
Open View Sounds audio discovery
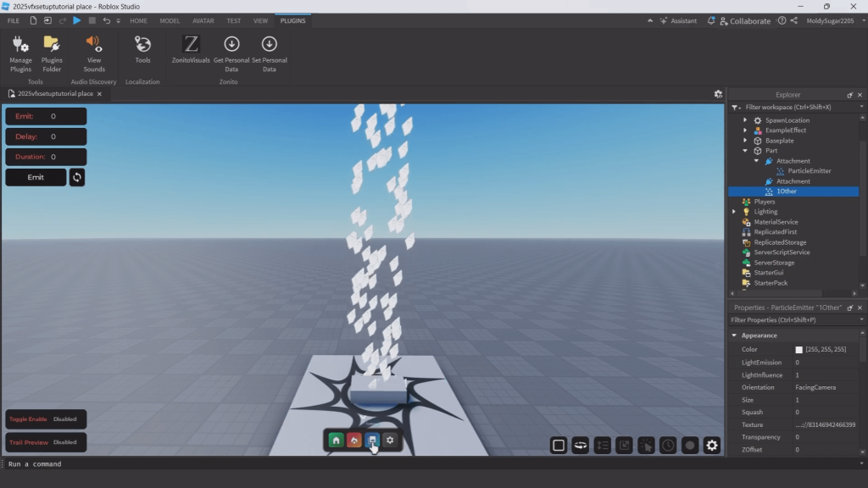coord(93,53)
